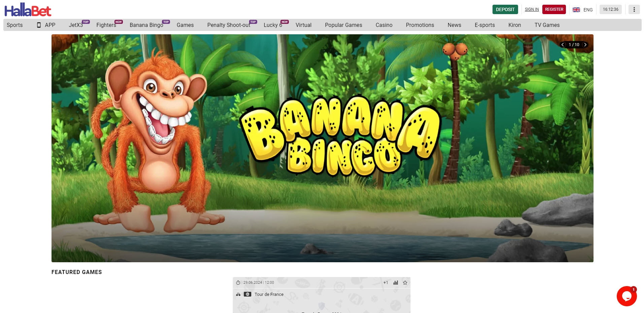Click the SIGN IN link
644x313 pixels.
click(x=532, y=9)
